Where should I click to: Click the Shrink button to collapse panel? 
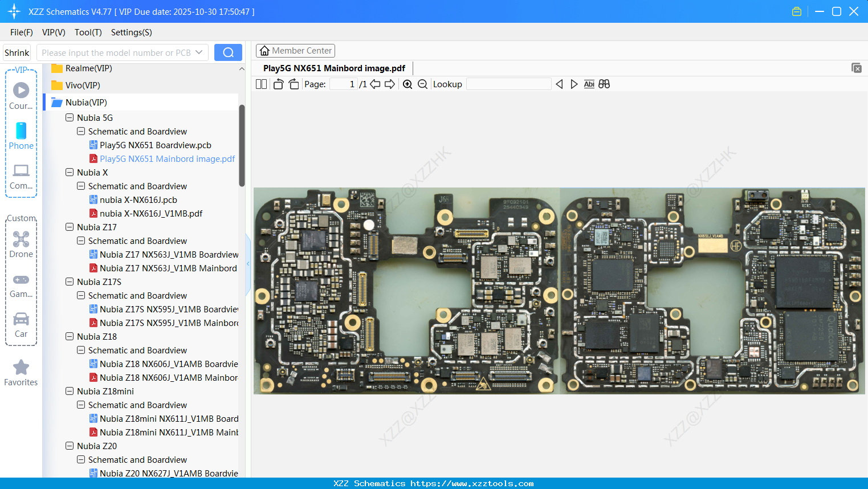point(17,52)
